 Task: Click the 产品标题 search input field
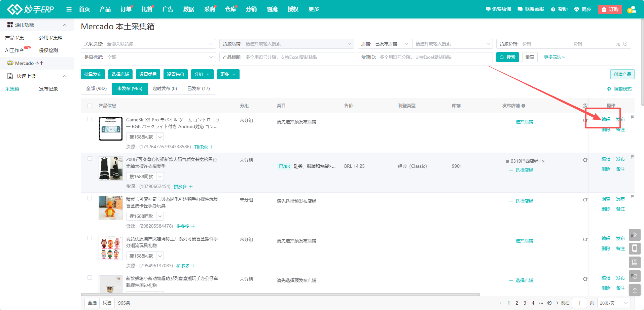(x=298, y=57)
